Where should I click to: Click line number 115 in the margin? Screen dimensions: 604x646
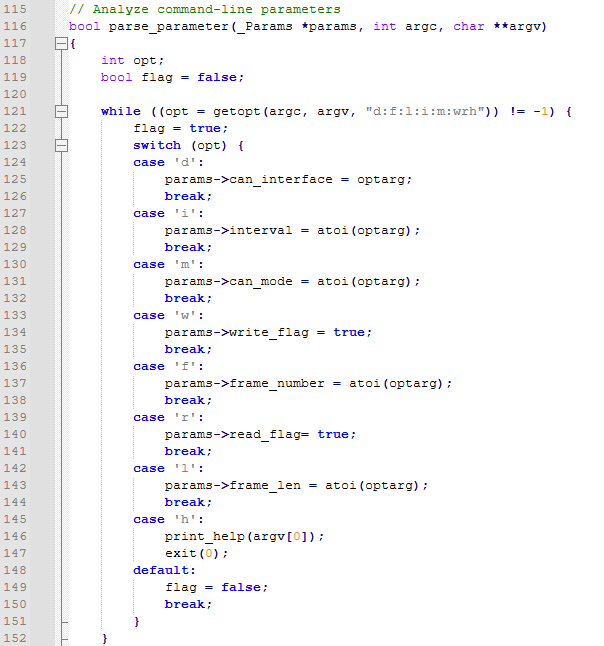pos(15,9)
